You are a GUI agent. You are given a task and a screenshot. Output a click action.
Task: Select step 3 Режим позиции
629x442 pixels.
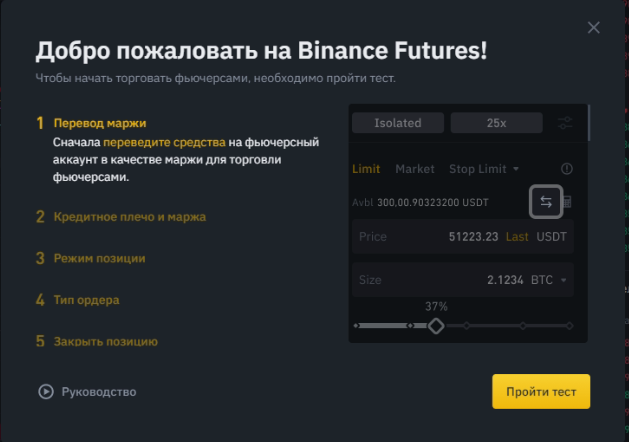(x=99, y=258)
